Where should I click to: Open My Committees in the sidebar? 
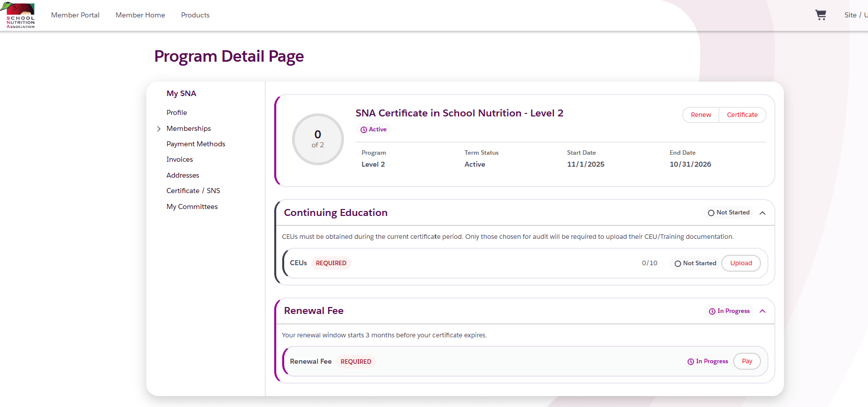[x=192, y=206]
